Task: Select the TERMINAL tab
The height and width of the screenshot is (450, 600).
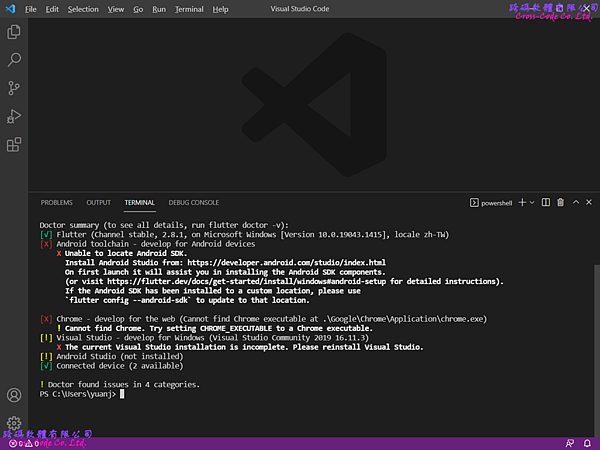Action: (x=139, y=202)
